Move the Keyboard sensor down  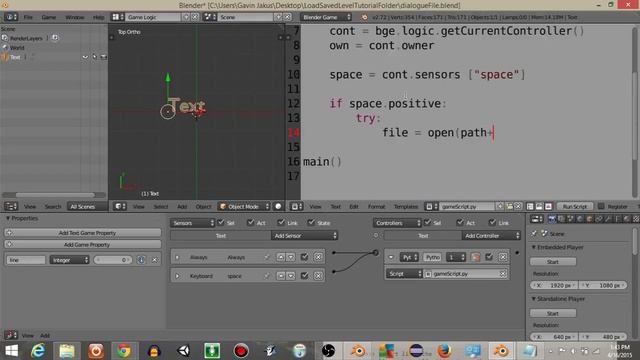pyautogui.click(x=291, y=276)
